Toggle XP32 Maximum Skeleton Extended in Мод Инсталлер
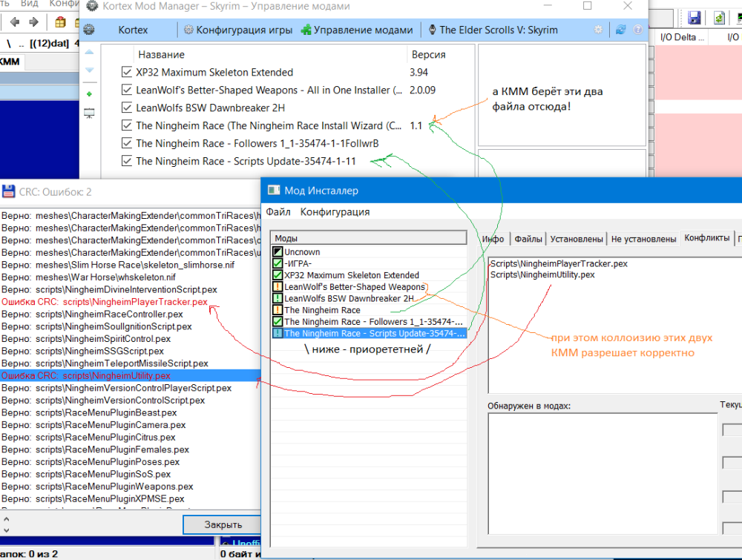This screenshot has width=742, height=560. [278, 274]
